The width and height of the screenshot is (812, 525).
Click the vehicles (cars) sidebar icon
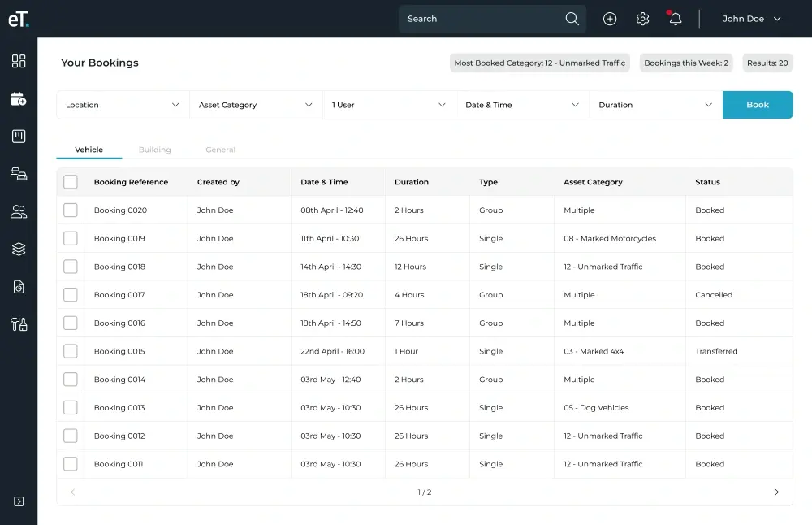pos(19,173)
